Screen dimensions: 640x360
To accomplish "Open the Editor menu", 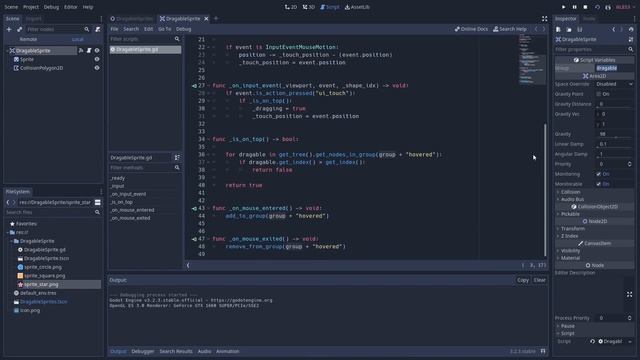I will coord(71,7).
